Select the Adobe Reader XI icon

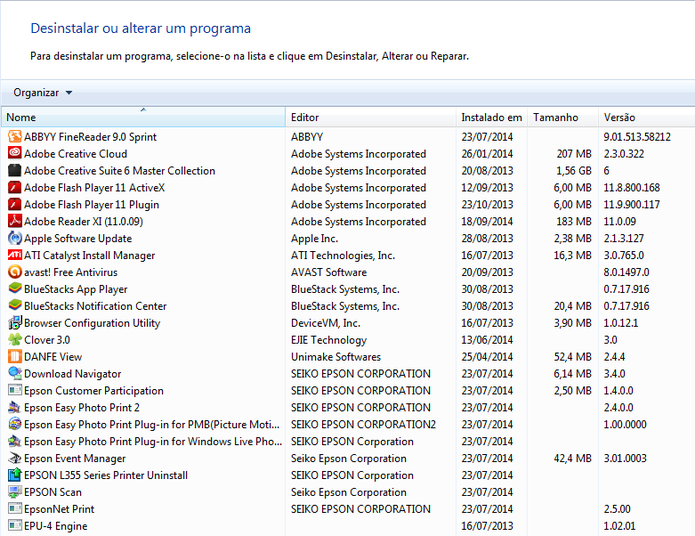coord(15,221)
